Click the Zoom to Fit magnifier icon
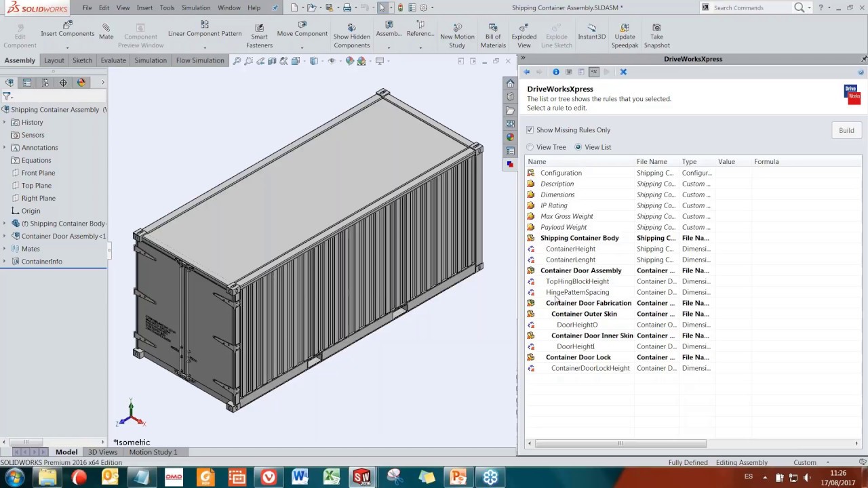Viewport: 868px width, 488px height. (237, 61)
